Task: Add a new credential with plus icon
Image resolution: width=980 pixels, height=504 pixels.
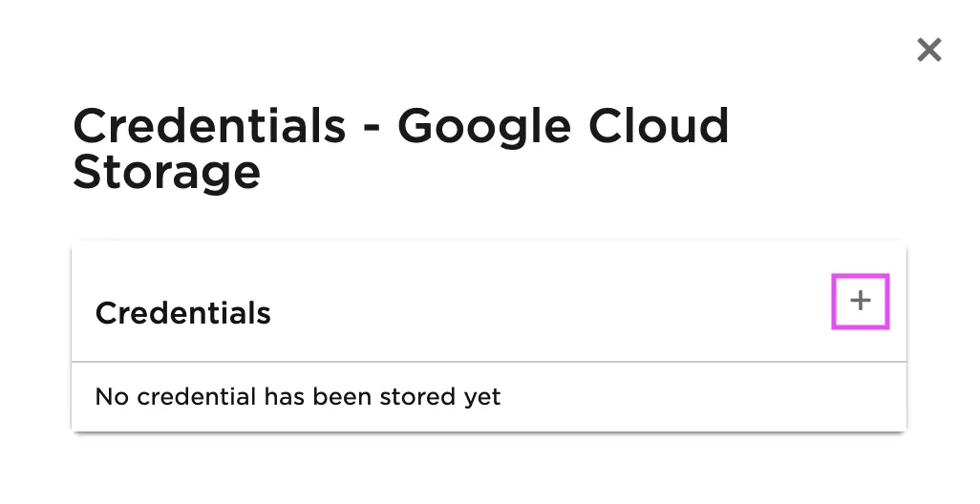Action: [x=861, y=302]
